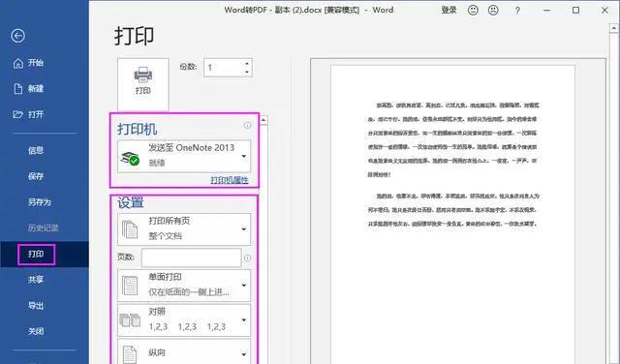620x364 pixels.
Task: Click the 打印机属性 link
Action: click(230, 180)
